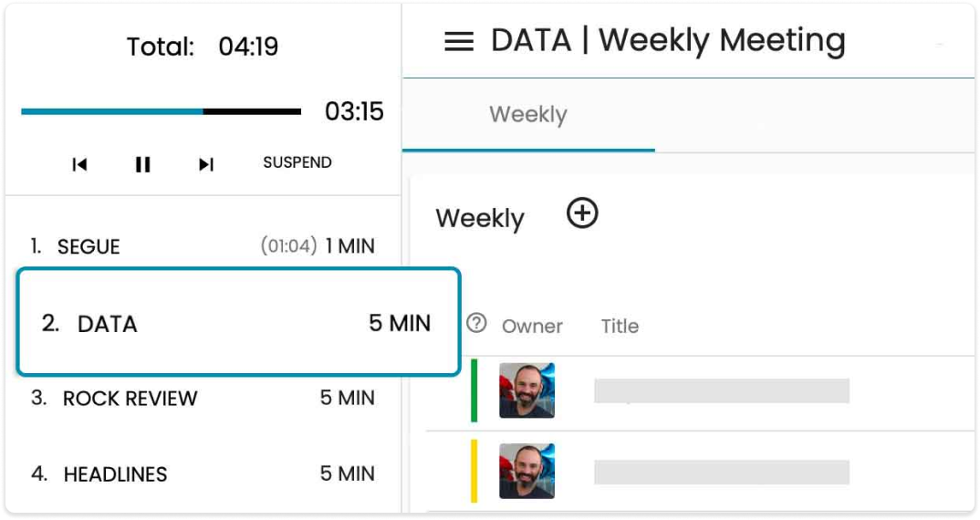Click the timer progress bar
This screenshot has height=520, width=980.
point(161,112)
